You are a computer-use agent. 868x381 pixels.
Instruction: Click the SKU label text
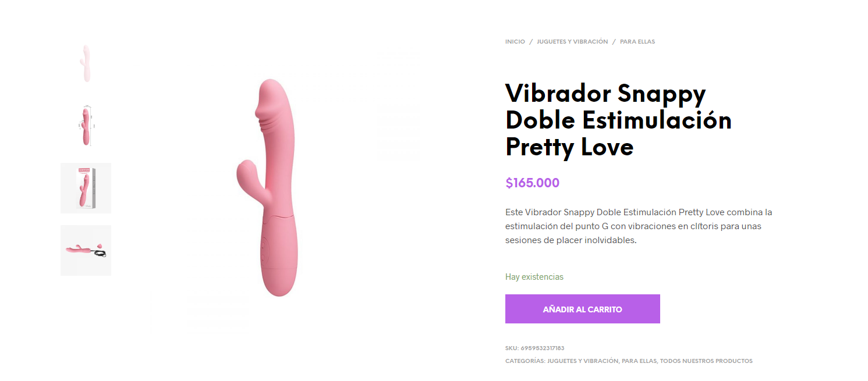(x=512, y=348)
